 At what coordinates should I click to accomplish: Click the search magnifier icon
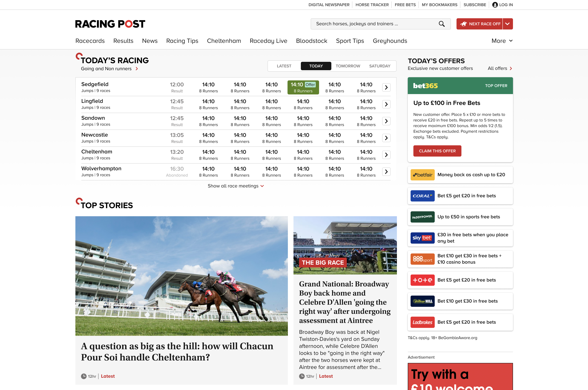tap(441, 24)
